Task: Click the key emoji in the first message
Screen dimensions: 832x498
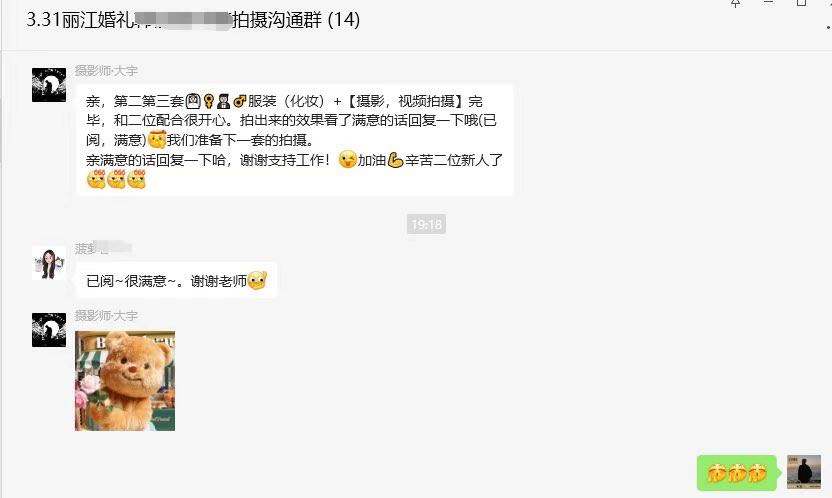Action: coord(209,101)
